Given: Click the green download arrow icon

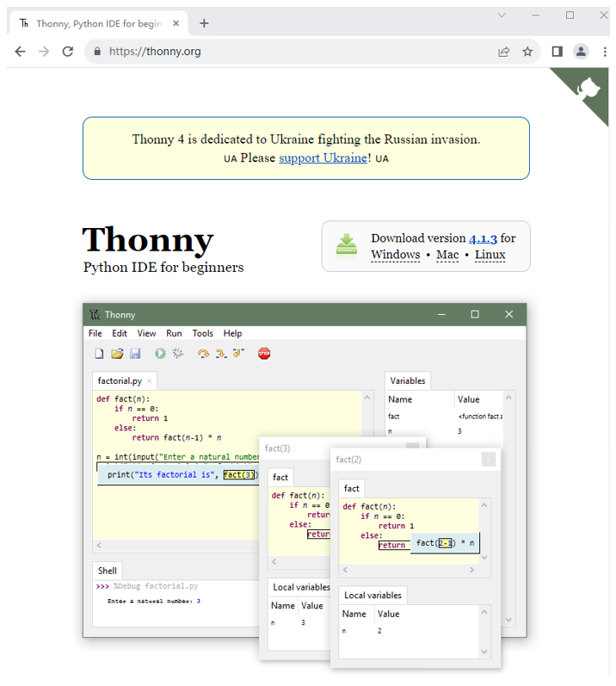Looking at the screenshot, I should pos(347,244).
